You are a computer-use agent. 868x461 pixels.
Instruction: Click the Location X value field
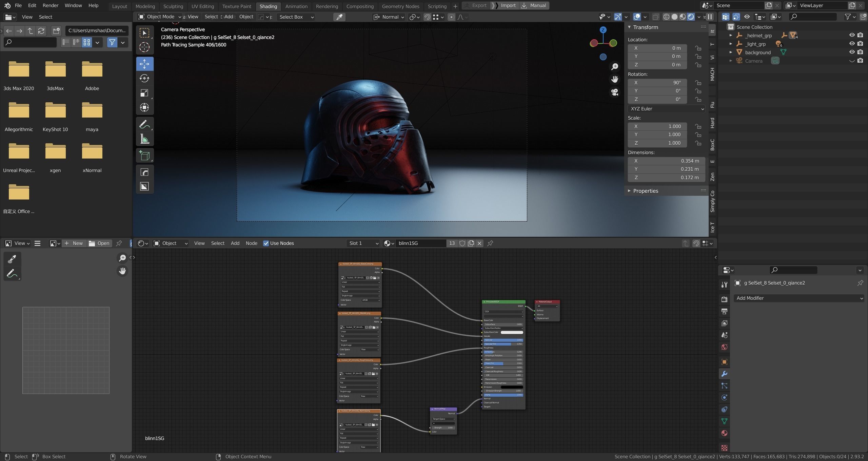click(657, 48)
